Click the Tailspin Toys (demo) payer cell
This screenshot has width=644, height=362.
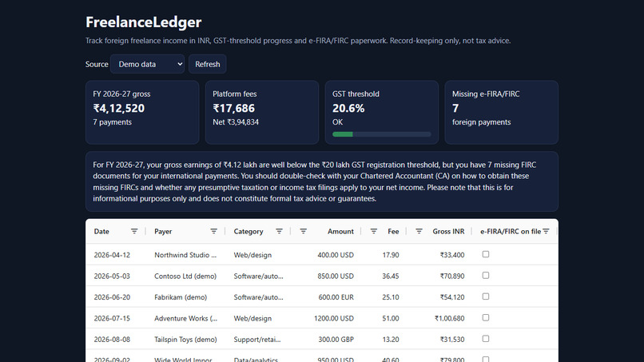pos(185,340)
